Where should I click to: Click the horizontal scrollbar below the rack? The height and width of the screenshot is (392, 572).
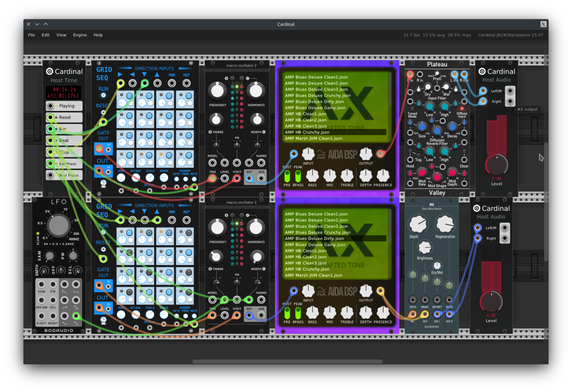click(x=287, y=361)
